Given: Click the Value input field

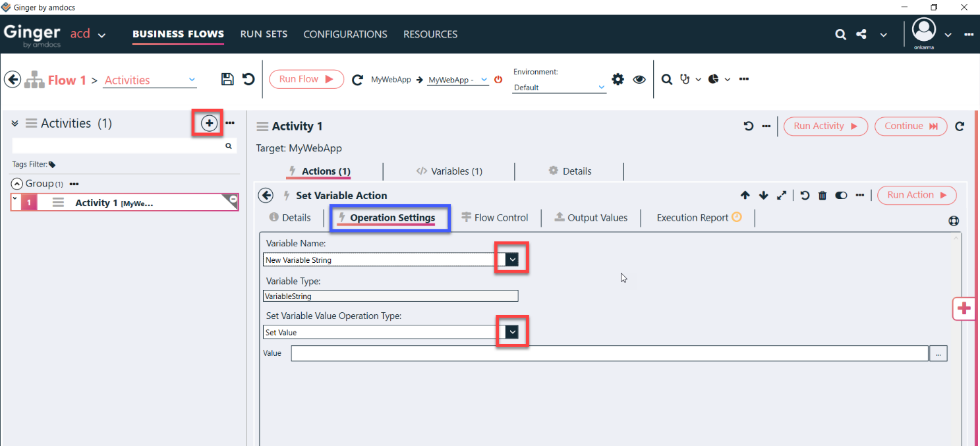Looking at the screenshot, I should [x=609, y=354].
